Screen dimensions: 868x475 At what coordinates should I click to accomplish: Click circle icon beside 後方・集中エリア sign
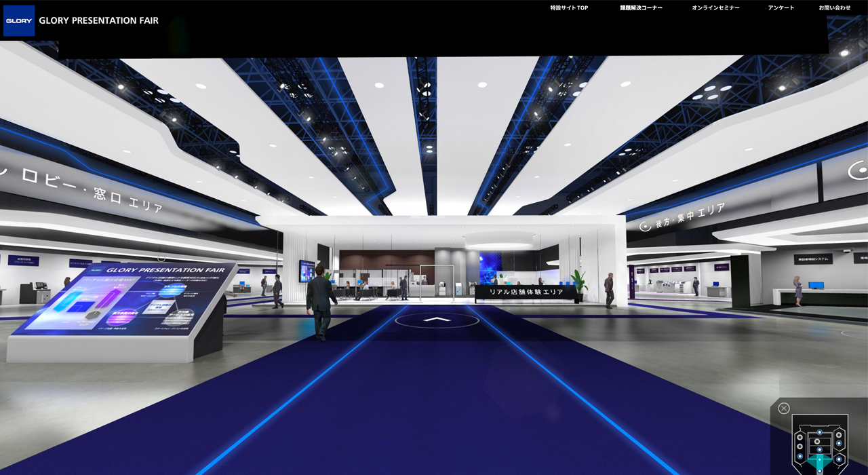[646, 226]
